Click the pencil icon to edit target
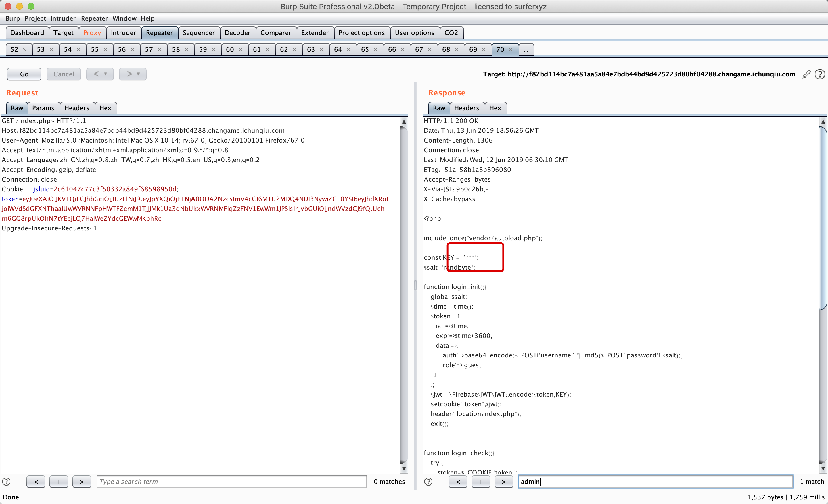Screen dimensions: 828x504 806,74
